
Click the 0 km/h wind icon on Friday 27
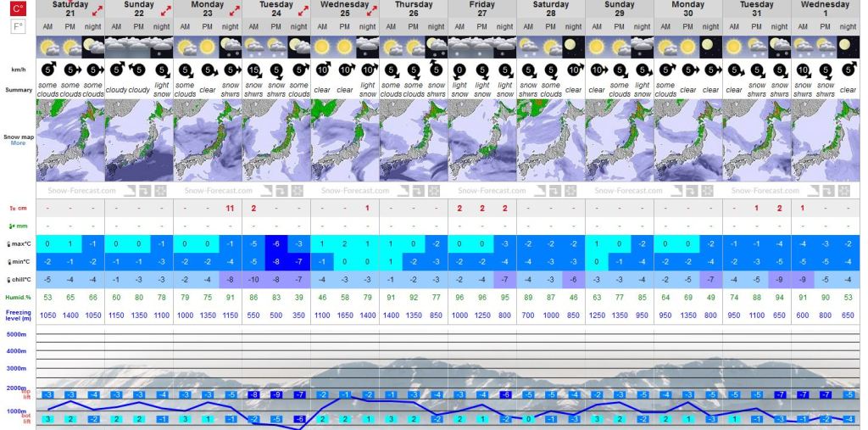pos(459,70)
